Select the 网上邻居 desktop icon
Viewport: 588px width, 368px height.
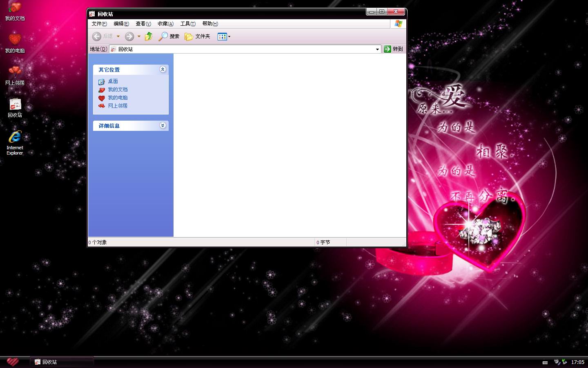tap(15, 75)
